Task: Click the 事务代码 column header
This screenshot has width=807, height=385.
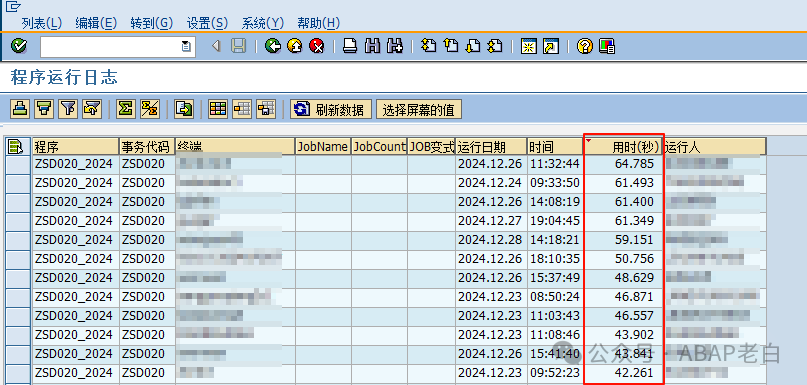Action: [x=147, y=147]
